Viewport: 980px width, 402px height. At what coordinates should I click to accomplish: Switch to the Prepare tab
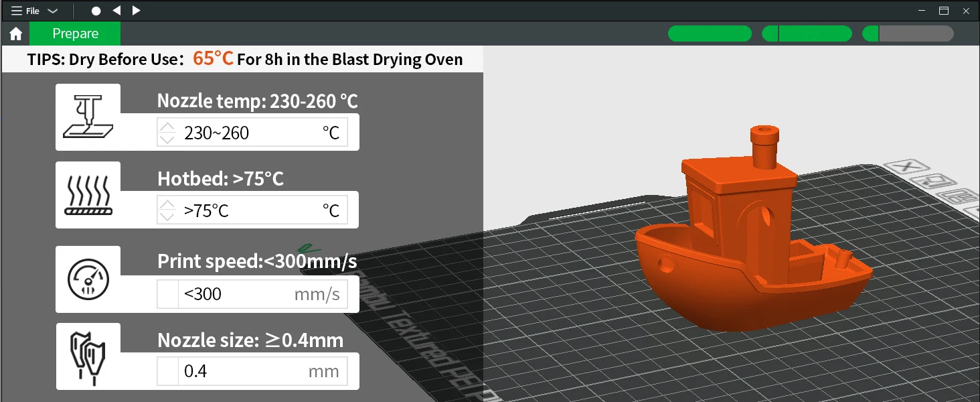click(76, 33)
